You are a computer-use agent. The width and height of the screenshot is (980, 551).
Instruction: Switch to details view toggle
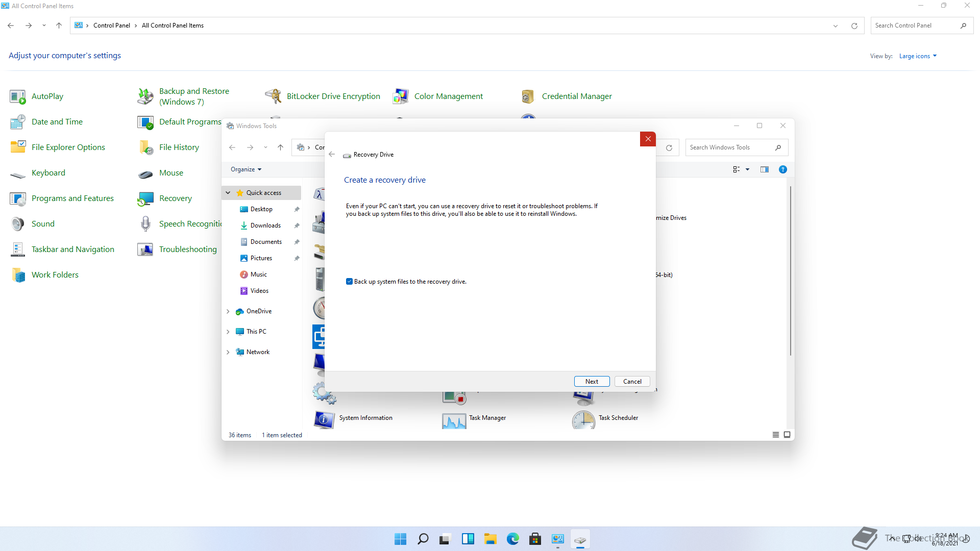coord(775,435)
